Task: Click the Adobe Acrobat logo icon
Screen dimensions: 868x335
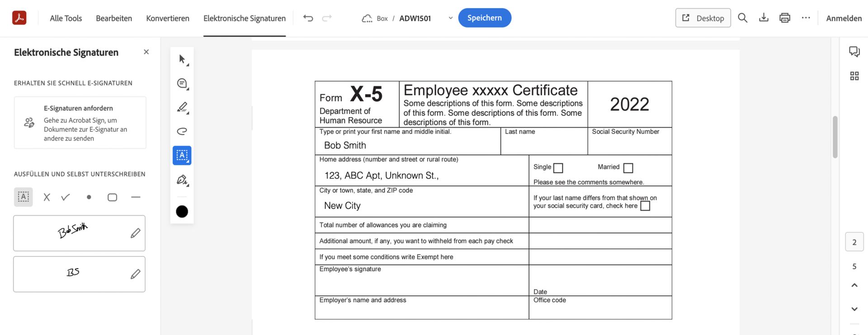Action: [x=19, y=18]
